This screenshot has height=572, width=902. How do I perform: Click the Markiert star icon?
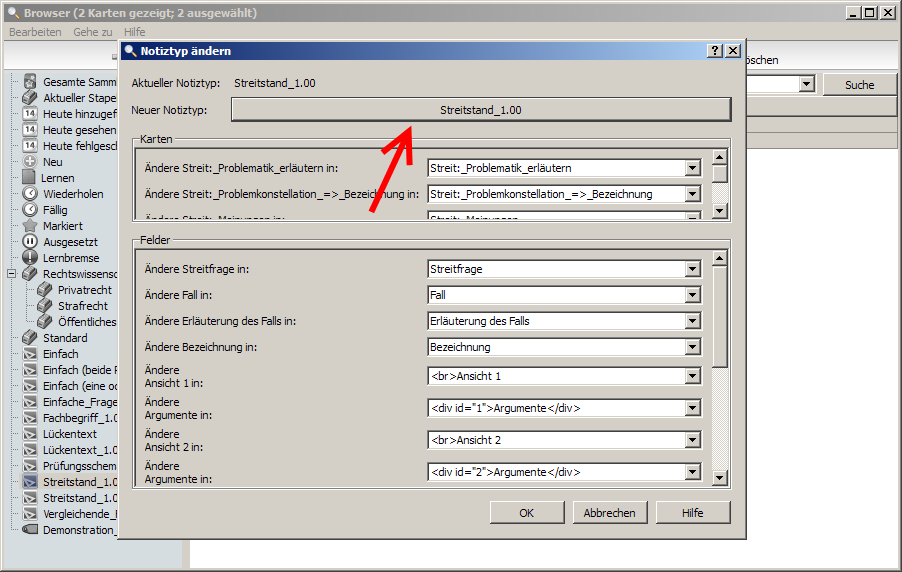[30, 226]
